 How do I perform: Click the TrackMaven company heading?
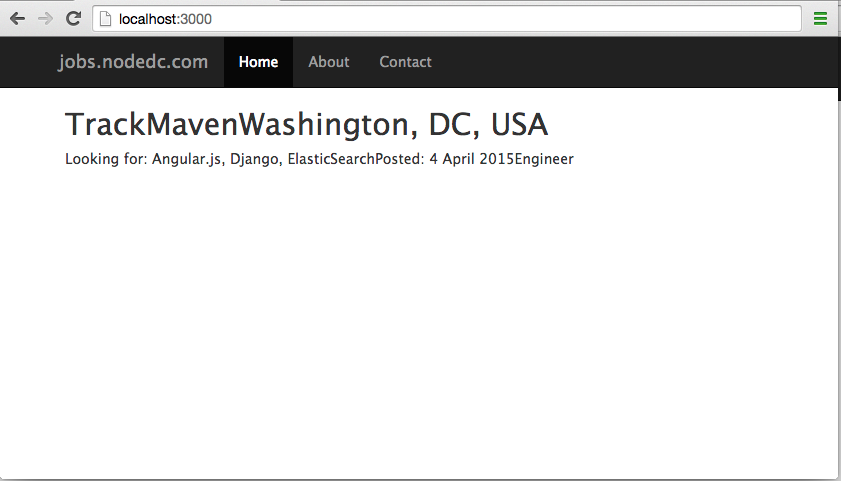click(x=151, y=124)
